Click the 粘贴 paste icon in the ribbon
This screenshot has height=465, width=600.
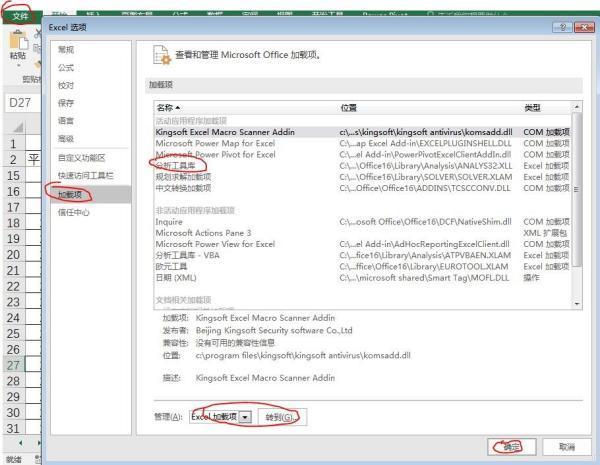pos(18,41)
